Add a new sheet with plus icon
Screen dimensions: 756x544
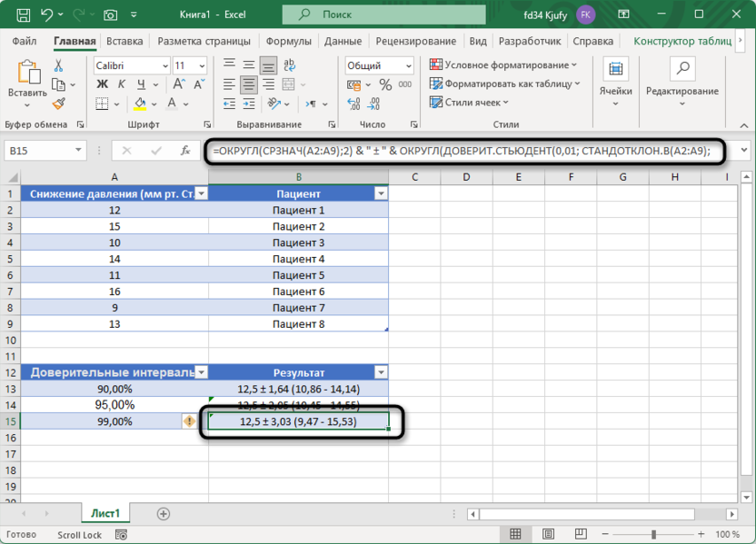tap(164, 514)
